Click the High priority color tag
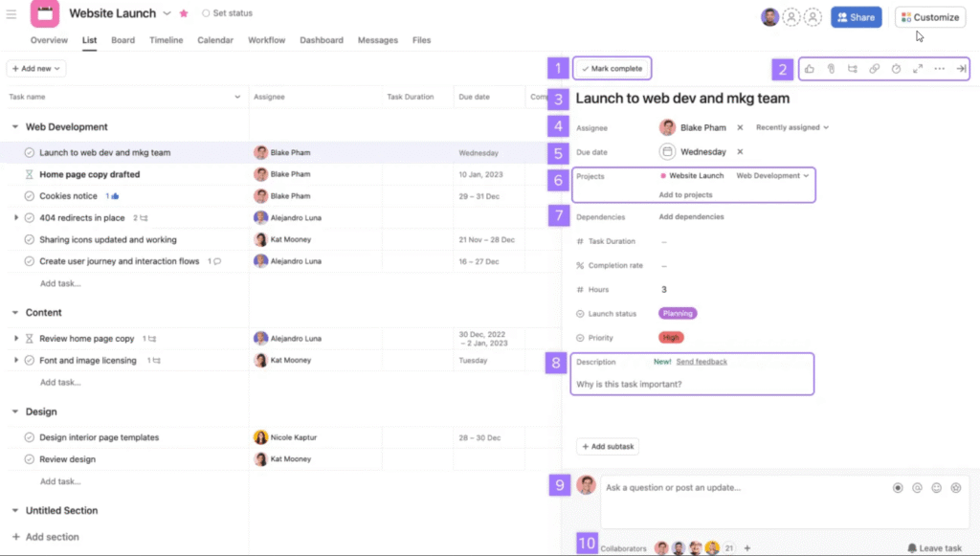Screen dimensions: 980x556 (x=671, y=338)
